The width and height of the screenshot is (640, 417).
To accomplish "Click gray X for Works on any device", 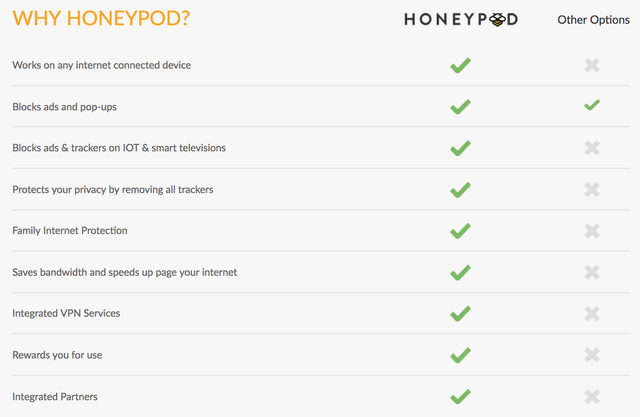I will [592, 66].
